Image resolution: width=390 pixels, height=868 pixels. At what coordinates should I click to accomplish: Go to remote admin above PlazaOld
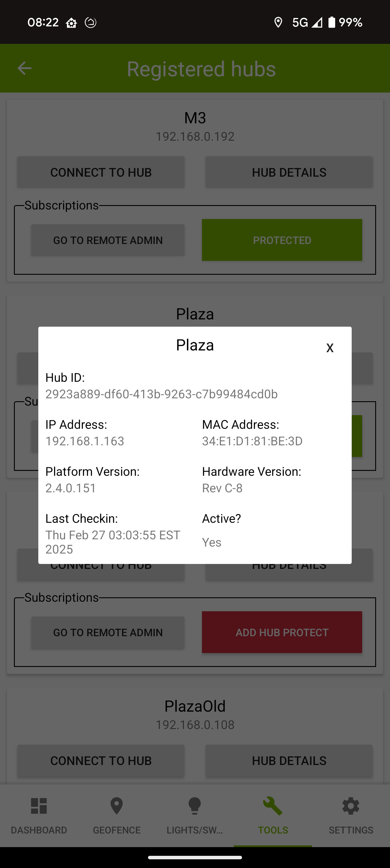tap(108, 632)
